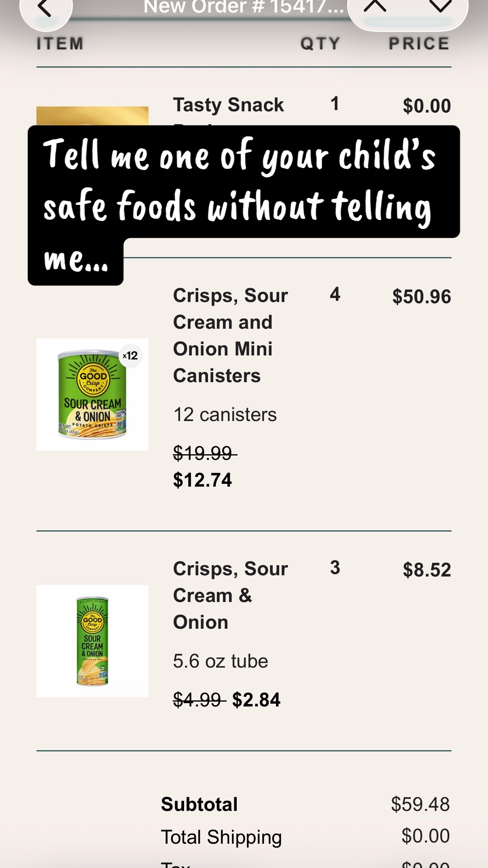
Task: Open the Tasty Snack product image
Action: [92, 116]
